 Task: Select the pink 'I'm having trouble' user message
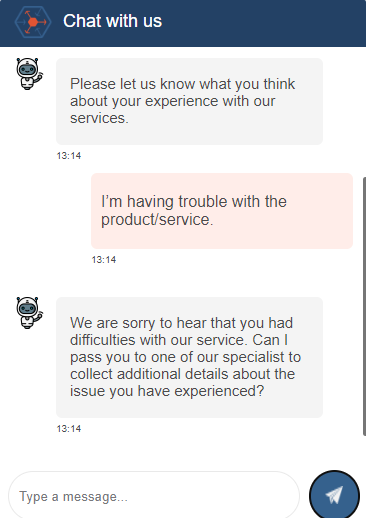click(222, 211)
